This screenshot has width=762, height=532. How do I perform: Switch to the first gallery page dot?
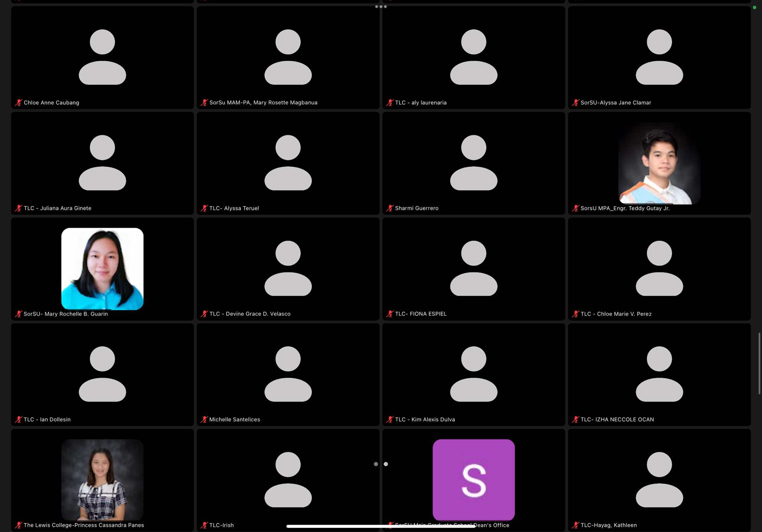[x=376, y=464]
